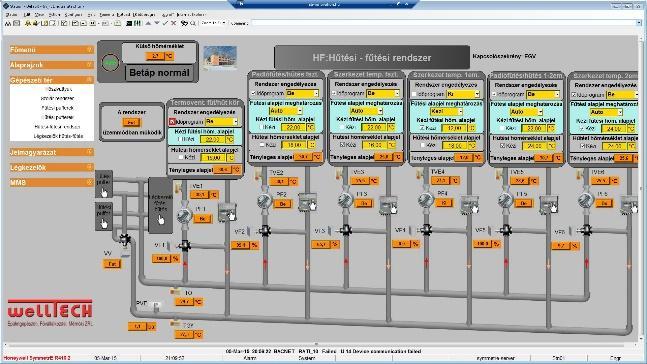Toggle Időprogram checkbox in Padlófűtés/hűtés fszt. panel

pyautogui.click(x=254, y=93)
